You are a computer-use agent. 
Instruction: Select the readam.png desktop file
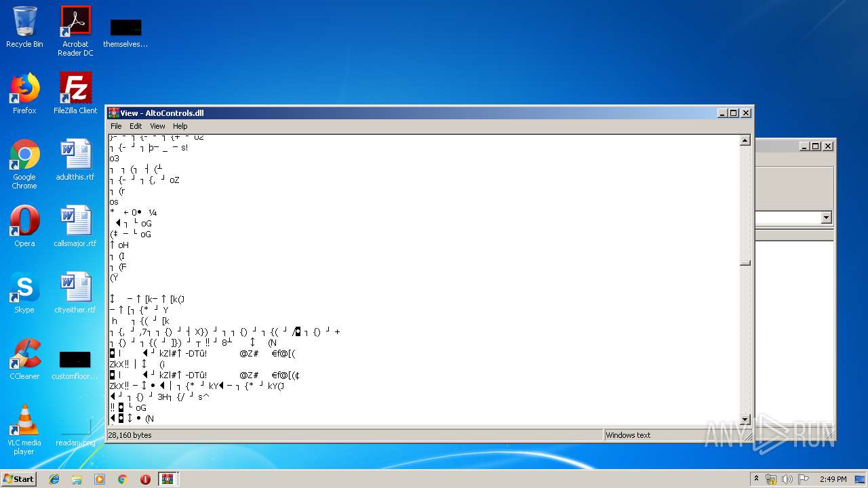(x=75, y=431)
